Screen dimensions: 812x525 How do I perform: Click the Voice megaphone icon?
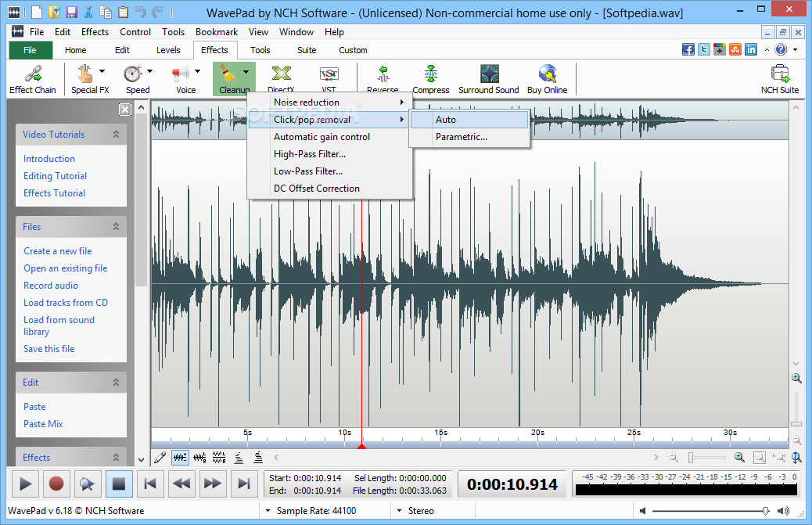[x=180, y=74]
